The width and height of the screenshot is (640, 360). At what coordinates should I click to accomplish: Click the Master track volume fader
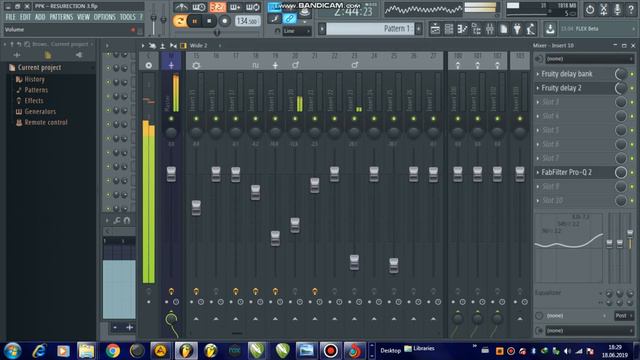[171, 174]
